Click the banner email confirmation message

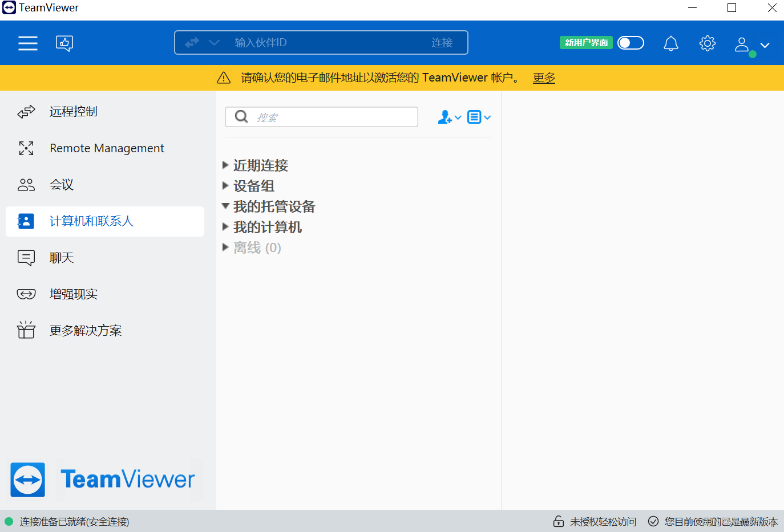pos(381,78)
